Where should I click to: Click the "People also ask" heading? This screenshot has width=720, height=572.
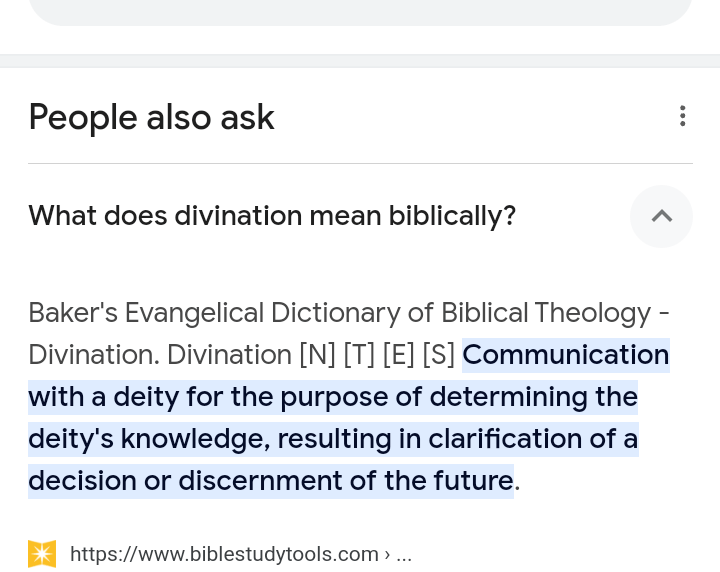pyautogui.click(x=151, y=117)
